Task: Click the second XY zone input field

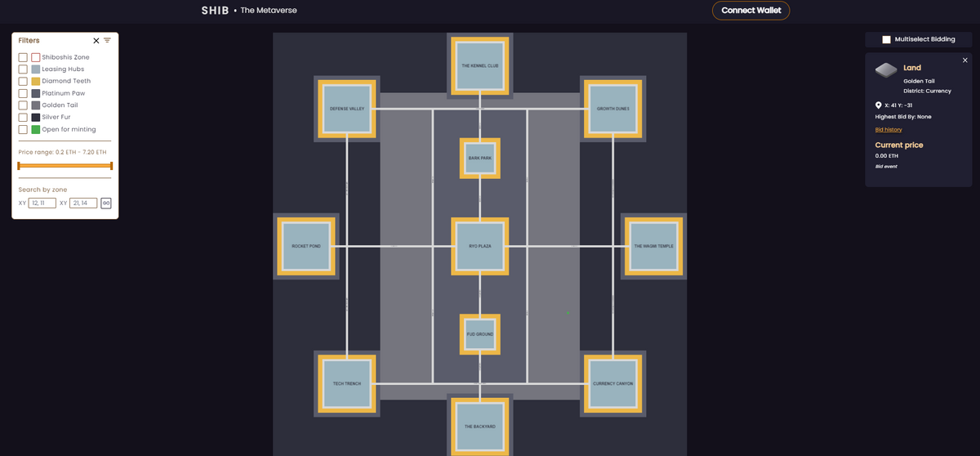Action: coord(83,203)
